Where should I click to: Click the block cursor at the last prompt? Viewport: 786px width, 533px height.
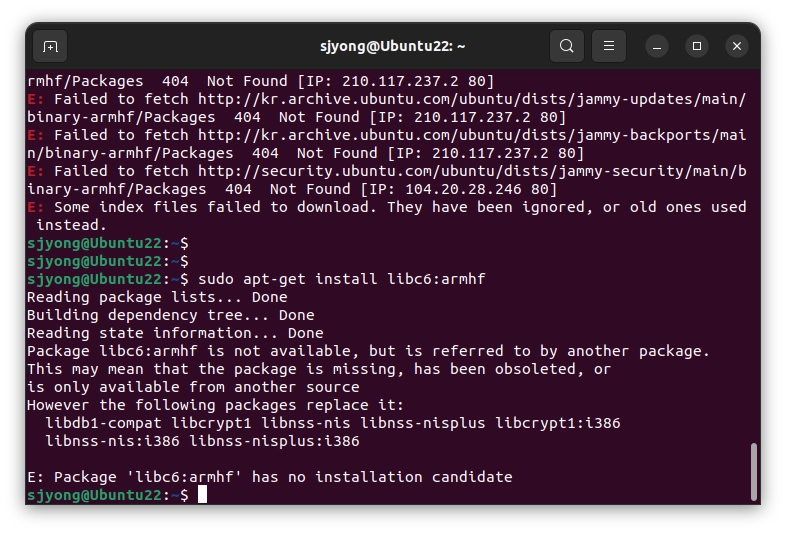202,494
